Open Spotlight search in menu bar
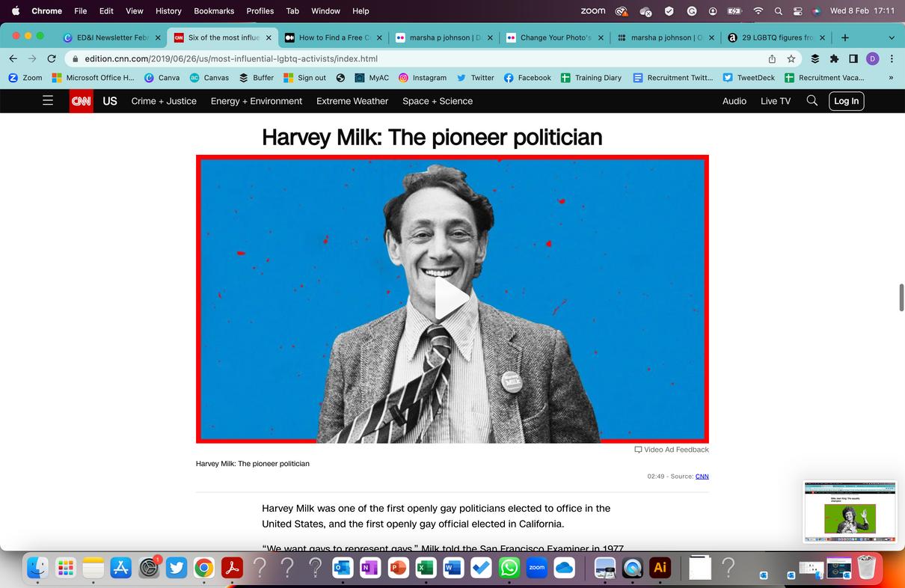Viewport: 905px width, 588px height. [778, 11]
